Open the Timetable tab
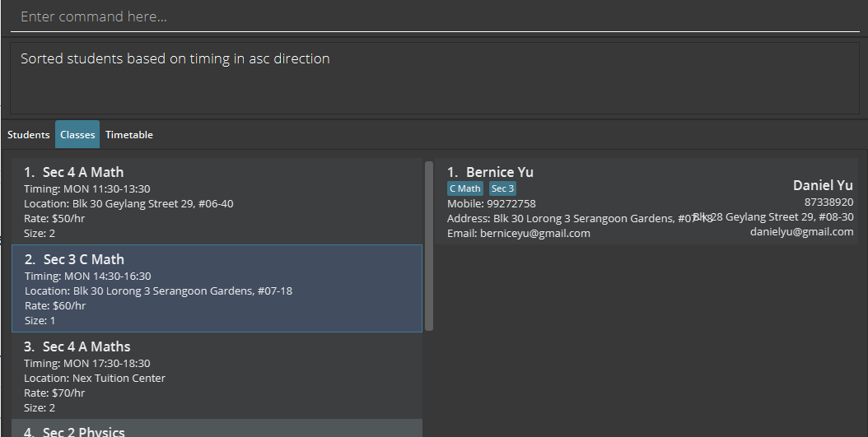Viewport: 868px width, 437px height. coord(129,134)
